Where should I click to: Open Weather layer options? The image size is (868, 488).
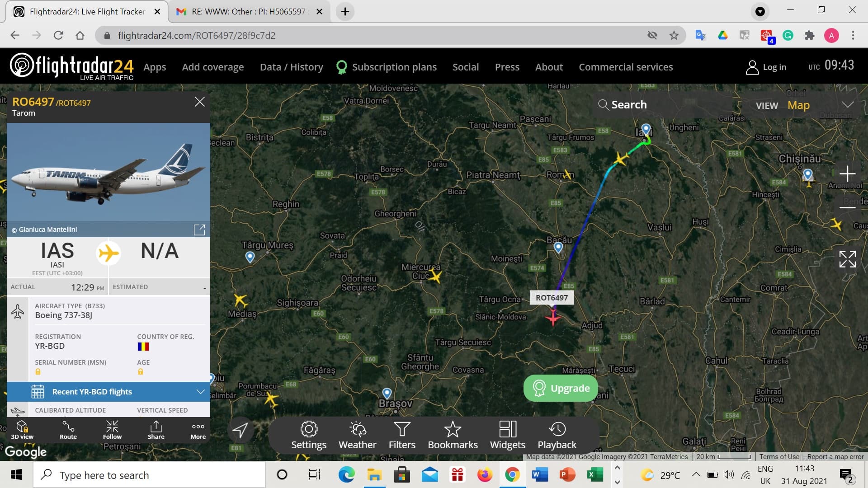(x=357, y=435)
